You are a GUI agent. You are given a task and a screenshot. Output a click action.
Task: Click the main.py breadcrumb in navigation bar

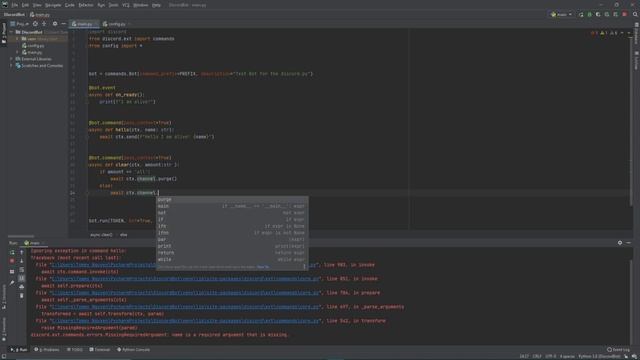pyautogui.click(x=40, y=15)
